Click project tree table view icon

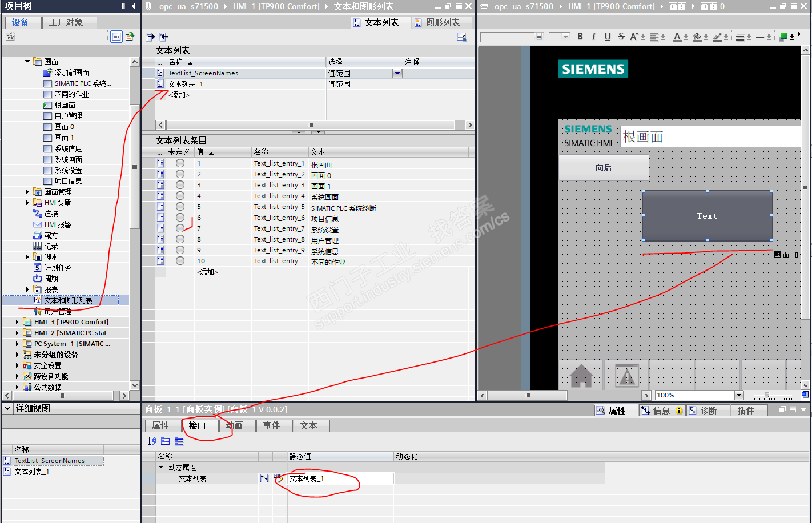(x=116, y=37)
